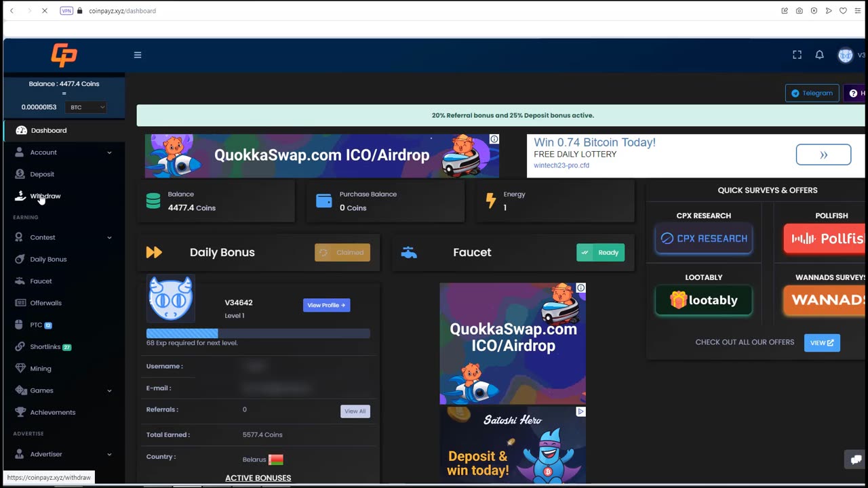The image size is (868, 488).
Task: Stop the page loading in browser
Action: pyautogui.click(x=45, y=11)
